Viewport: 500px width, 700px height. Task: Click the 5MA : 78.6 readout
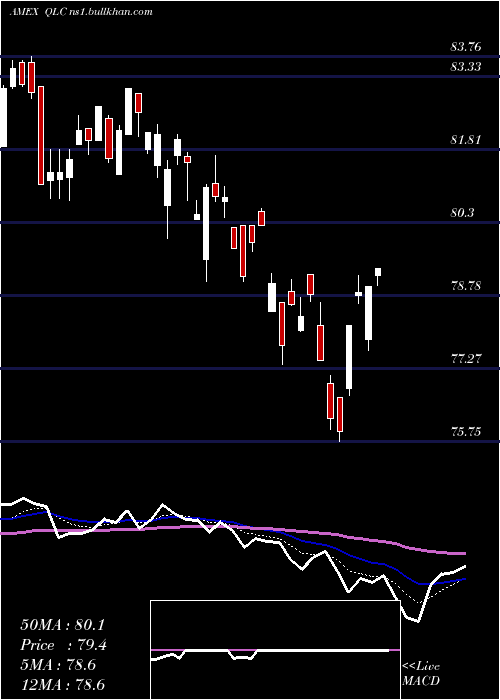[58, 665]
